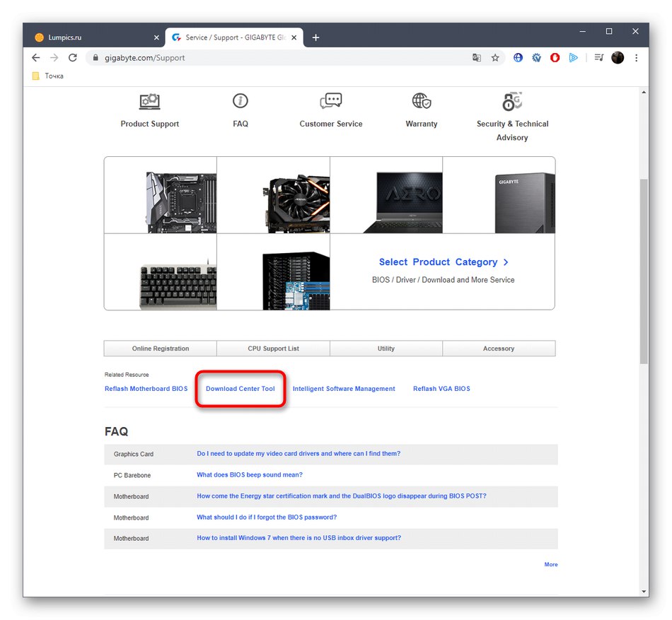Click the browser forward arrow
The width and height of the screenshot is (672, 620).
coord(54,57)
